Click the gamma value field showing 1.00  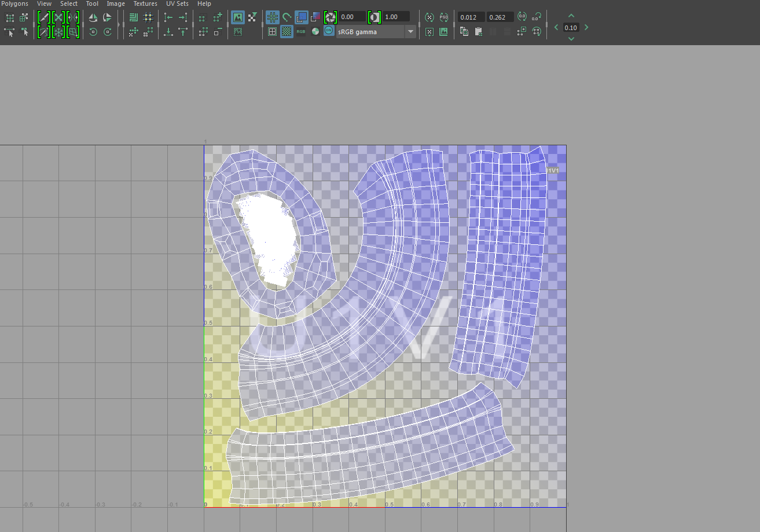point(396,17)
